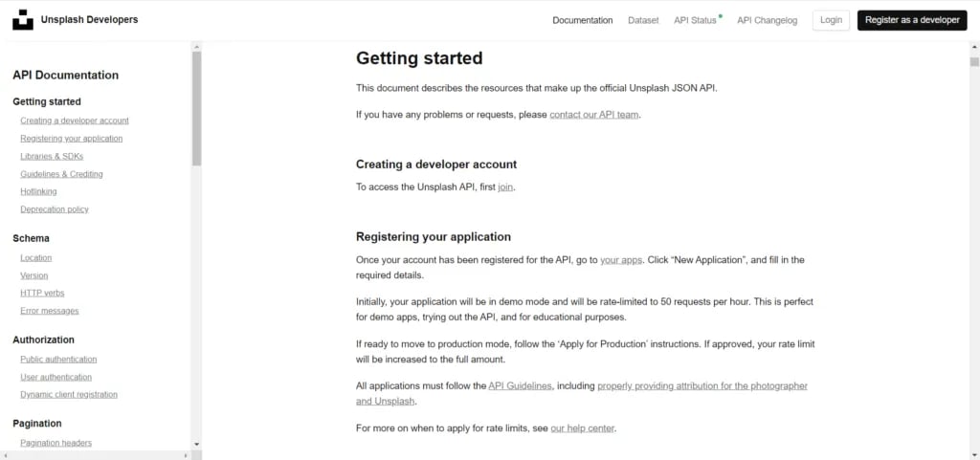The width and height of the screenshot is (980, 460).
Task: Click the Login button
Action: [x=831, y=20]
